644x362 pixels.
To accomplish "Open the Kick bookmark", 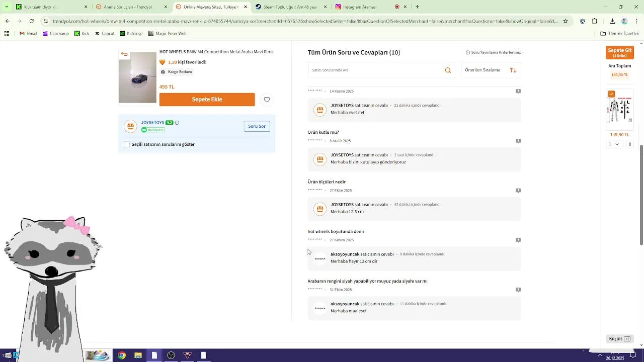I will tap(82, 34).
